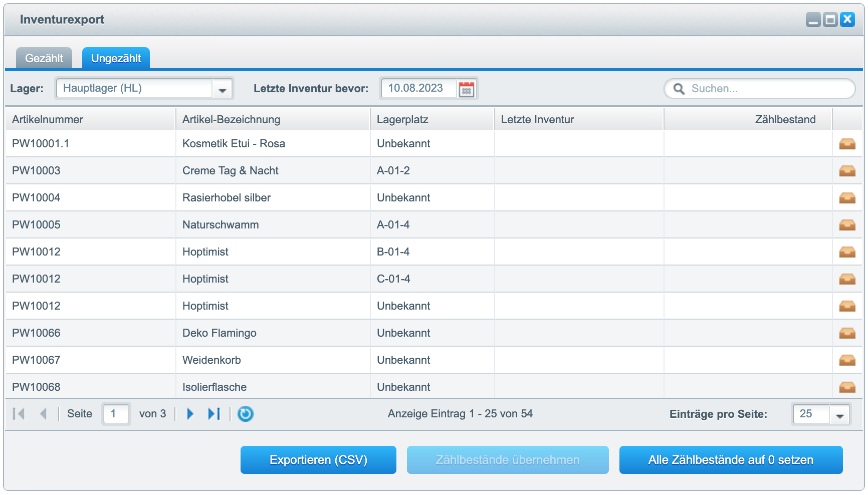Open the drawer icon for Kosmetik Etui - Rosa
868x495 pixels.
pos(847,143)
